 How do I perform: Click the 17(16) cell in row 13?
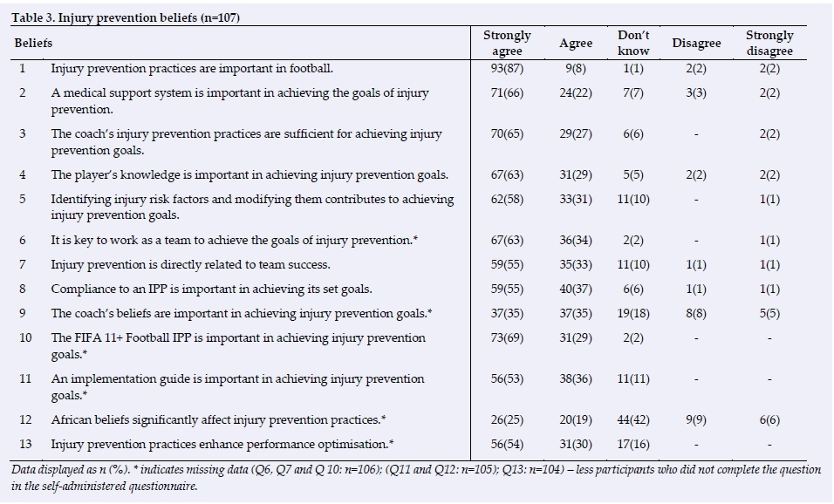pos(633,443)
